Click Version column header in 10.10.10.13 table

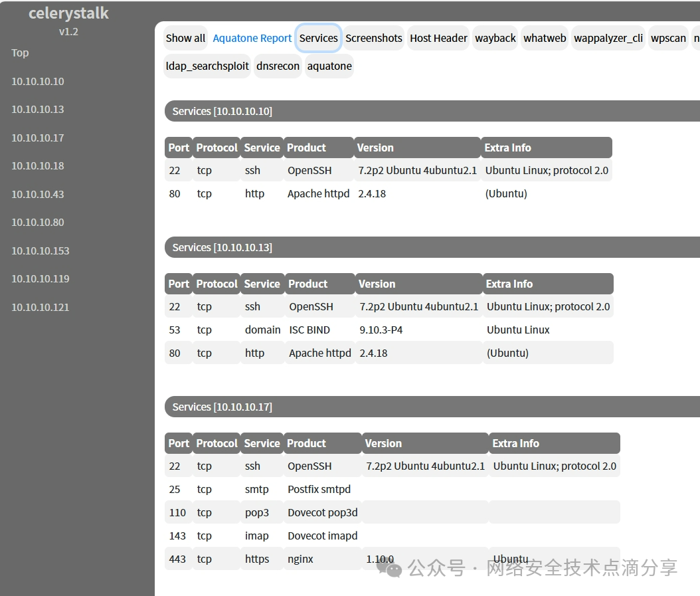pos(419,284)
